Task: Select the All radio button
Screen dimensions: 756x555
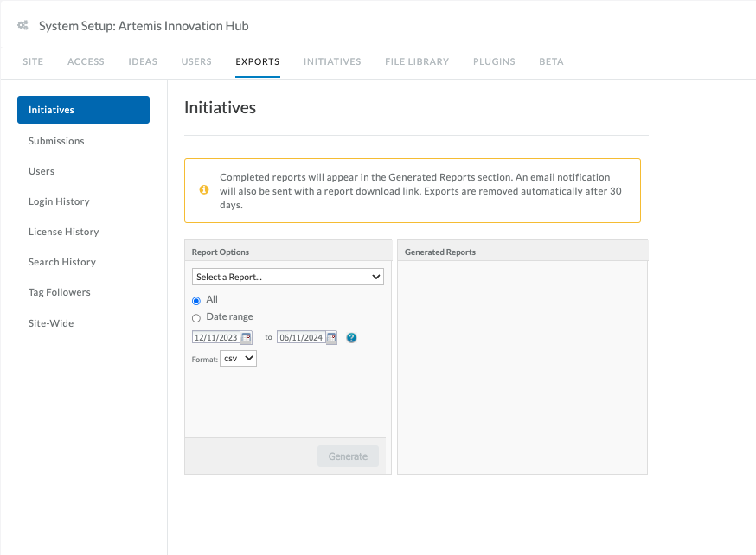Action: click(x=196, y=301)
